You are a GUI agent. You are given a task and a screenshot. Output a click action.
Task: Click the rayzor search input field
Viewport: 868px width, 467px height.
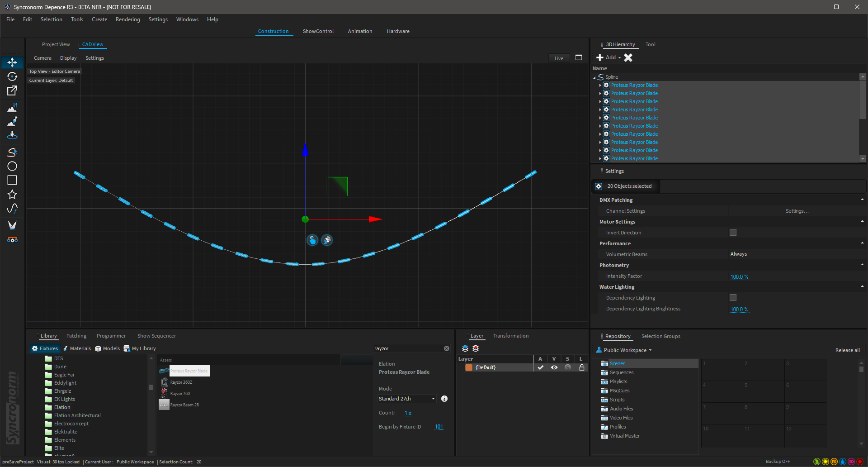(x=408, y=348)
